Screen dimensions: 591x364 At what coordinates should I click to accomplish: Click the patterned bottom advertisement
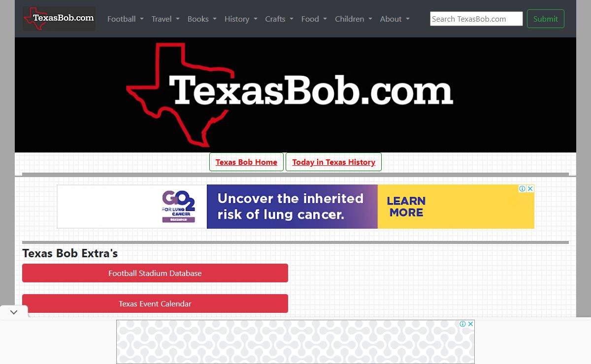click(295, 342)
